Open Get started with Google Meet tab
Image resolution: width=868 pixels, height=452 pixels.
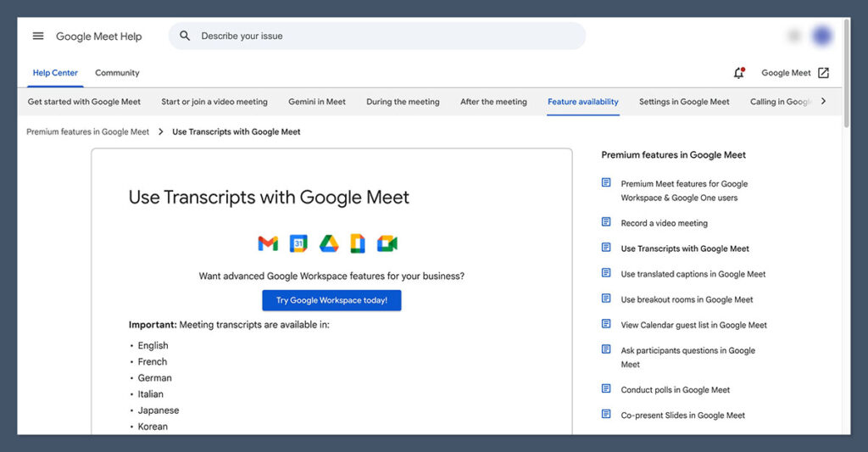click(84, 102)
